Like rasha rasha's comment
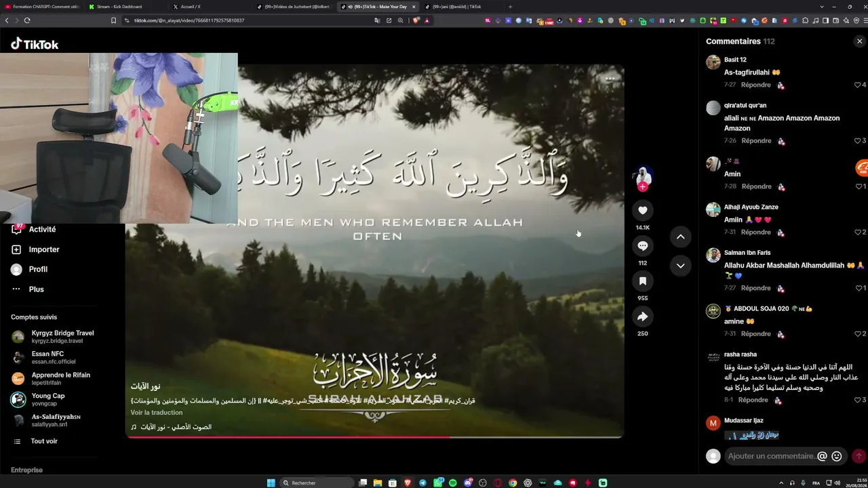Screen dimensions: 868x488 click(x=858, y=400)
